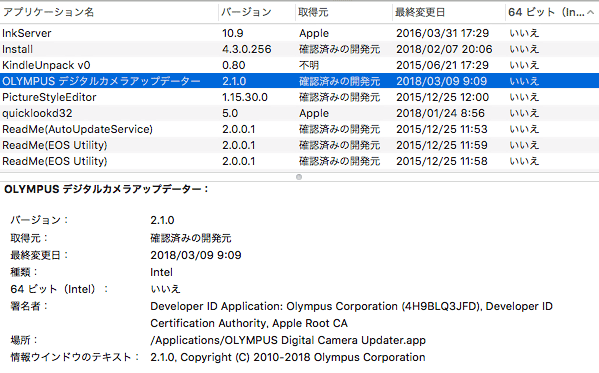Select the Install application row
This screenshot has height=373, width=599.
300,49
